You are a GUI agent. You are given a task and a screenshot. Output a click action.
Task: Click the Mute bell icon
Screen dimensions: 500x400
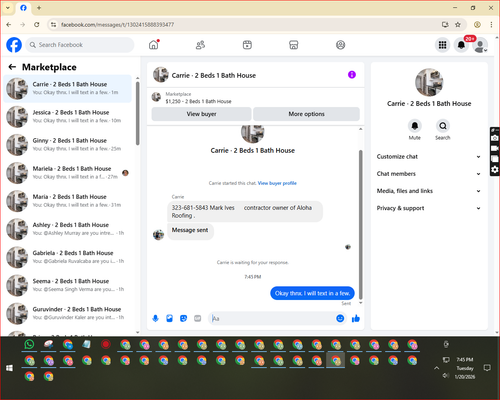(x=415, y=126)
